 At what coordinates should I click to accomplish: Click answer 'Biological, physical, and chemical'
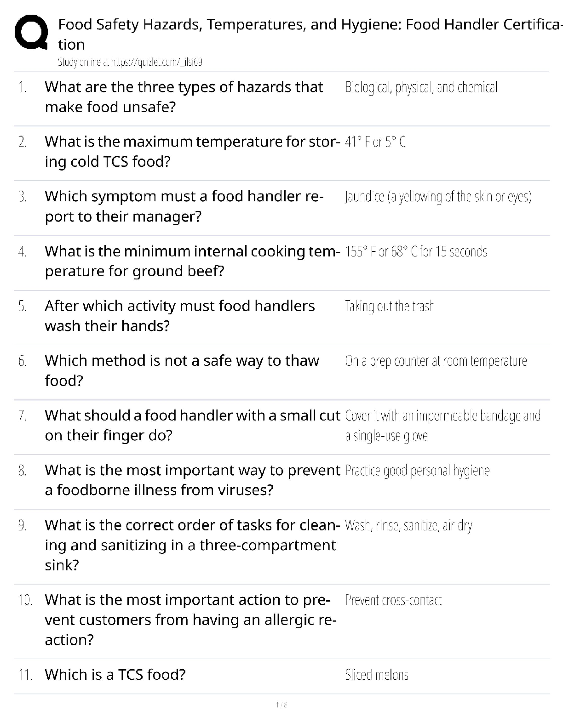click(421, 87)
